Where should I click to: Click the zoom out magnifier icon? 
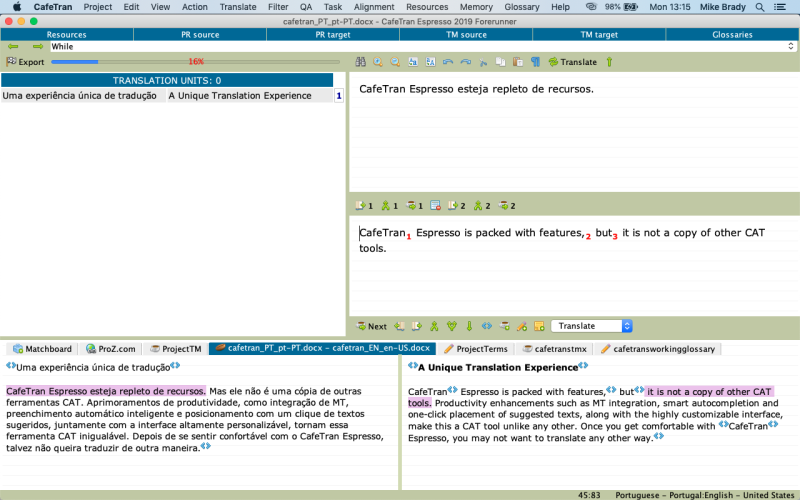coord(395,62)
